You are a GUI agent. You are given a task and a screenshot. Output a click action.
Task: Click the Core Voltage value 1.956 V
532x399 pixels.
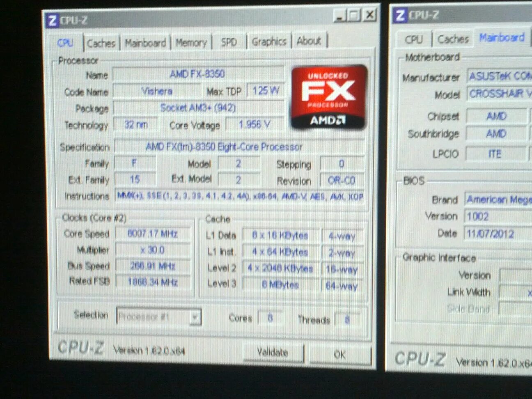[255, 124]
